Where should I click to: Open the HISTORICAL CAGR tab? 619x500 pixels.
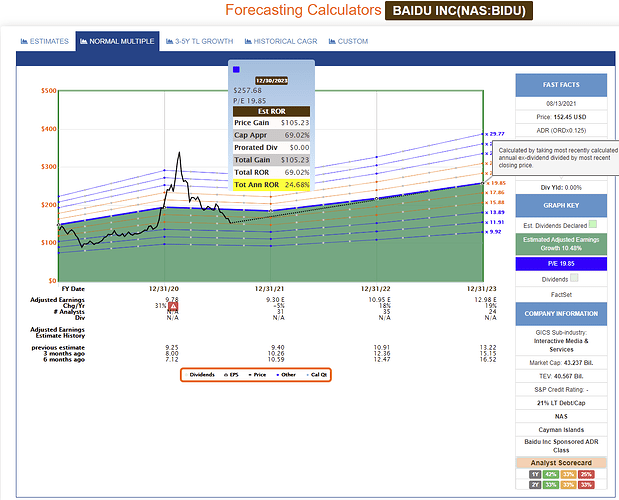click(281, 41)
